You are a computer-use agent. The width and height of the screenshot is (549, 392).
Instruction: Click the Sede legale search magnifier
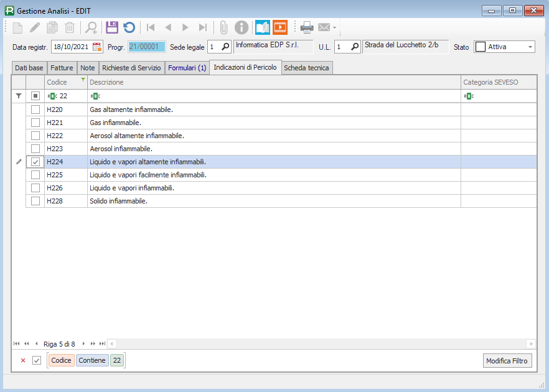click(225, 47)
